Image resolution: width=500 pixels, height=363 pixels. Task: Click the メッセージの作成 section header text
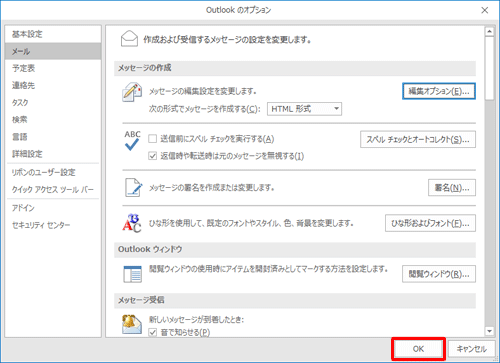(144, 68)
